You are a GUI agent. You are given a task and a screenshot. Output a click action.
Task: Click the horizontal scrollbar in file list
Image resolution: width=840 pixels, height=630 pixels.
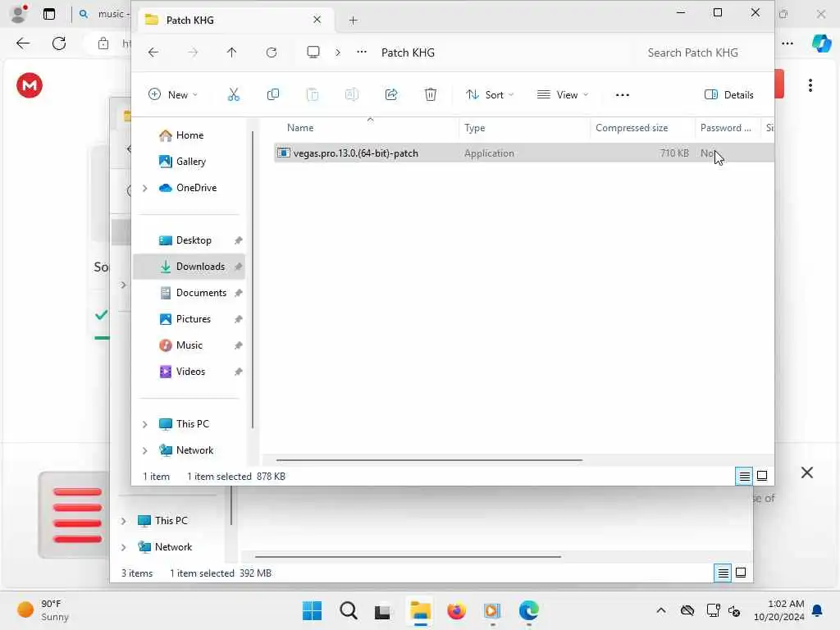click(x=429, y=459)
